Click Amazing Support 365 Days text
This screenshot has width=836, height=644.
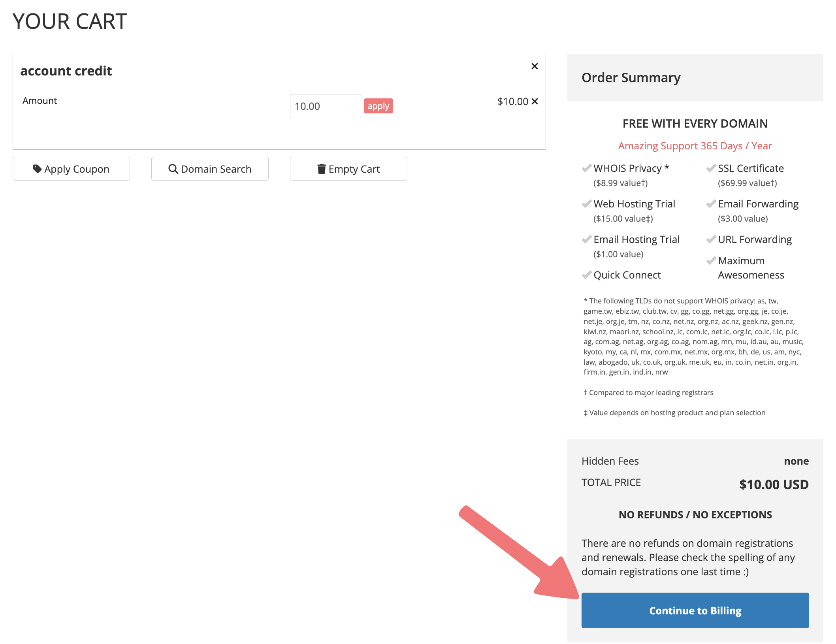tap(695, 146)
